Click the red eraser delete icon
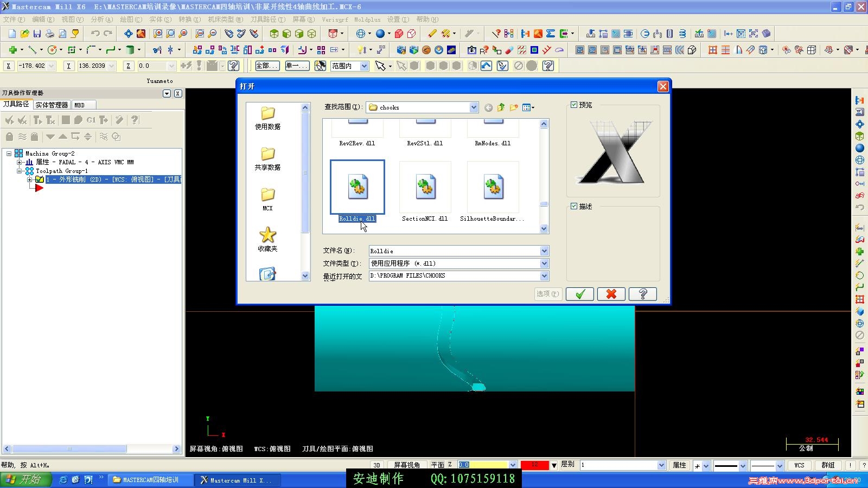The image size is (868, 488). (509, 50)
